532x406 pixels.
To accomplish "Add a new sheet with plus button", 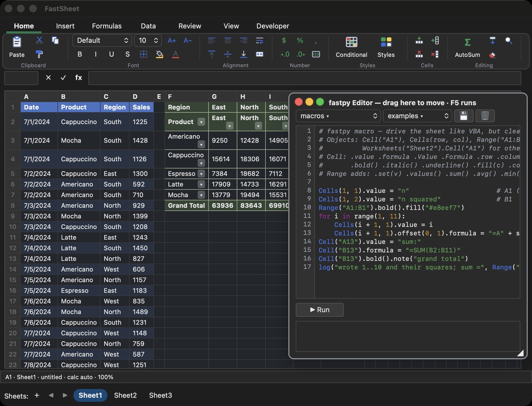I will click(x=37, y=395).
